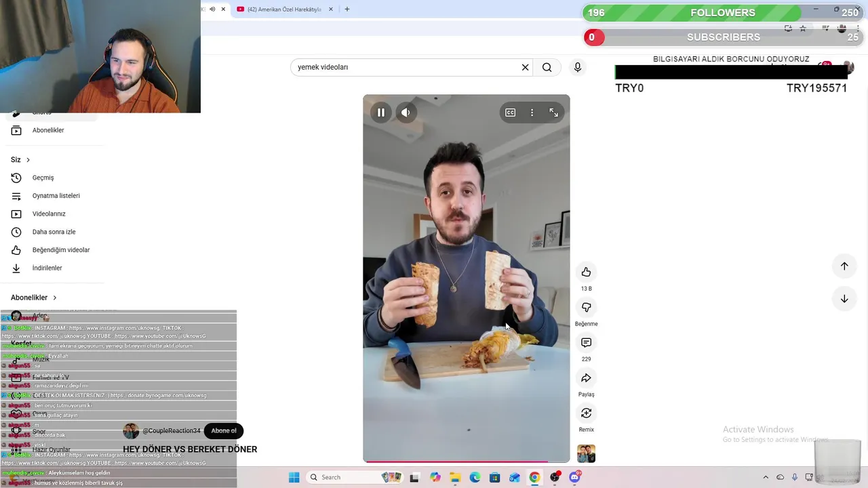Image resolution: width=868 pixels, height=488 pixels.
Task: Pause the Shorts video
Action: (x=381, y=113)
